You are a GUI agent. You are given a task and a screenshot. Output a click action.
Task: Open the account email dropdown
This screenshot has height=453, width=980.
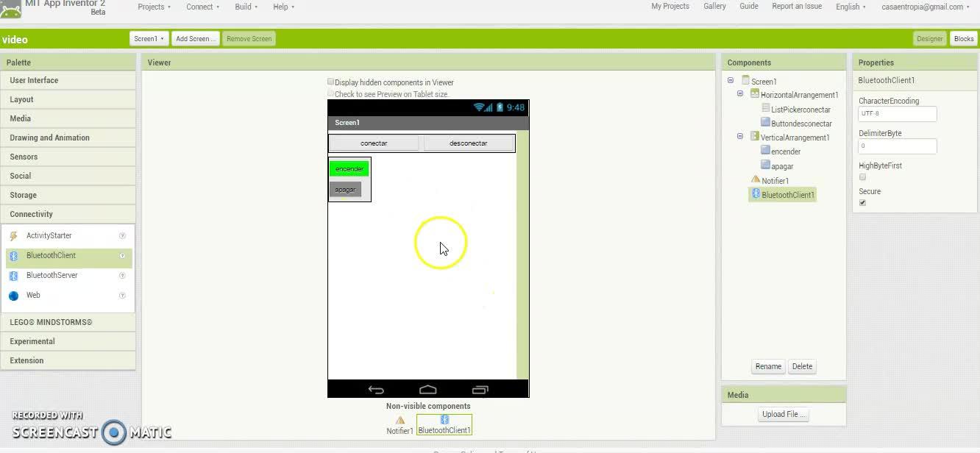[926, 7]
